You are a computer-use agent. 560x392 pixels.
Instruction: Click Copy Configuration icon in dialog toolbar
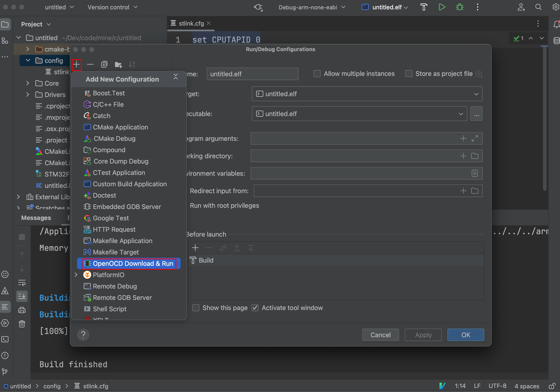[x=104, y=65]
